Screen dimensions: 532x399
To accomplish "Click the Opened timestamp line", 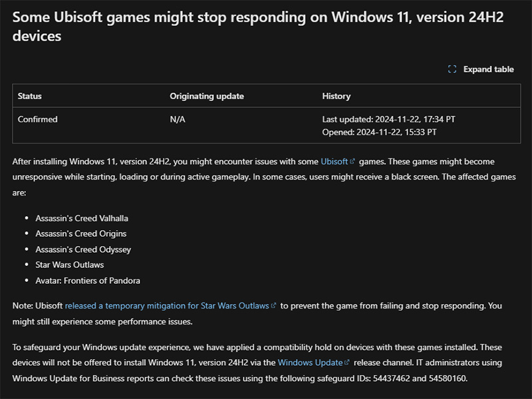I will click(x=379, y=132).
